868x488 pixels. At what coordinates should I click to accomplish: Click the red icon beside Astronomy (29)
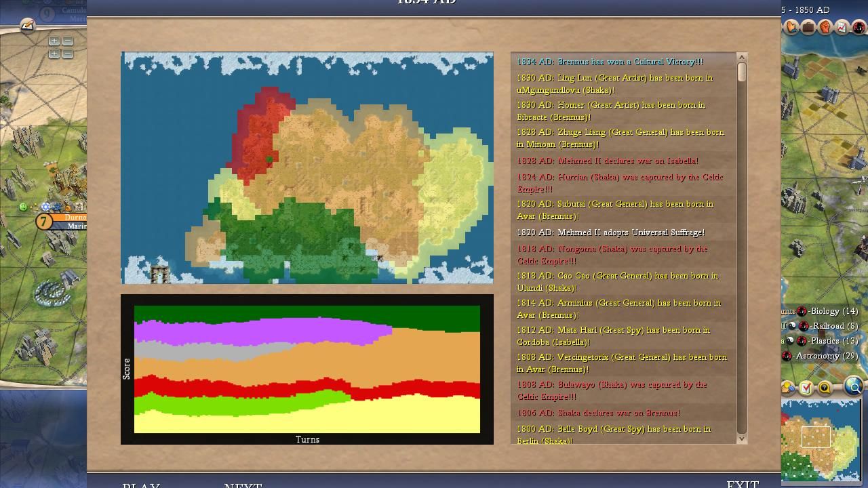tap(787, 356)
